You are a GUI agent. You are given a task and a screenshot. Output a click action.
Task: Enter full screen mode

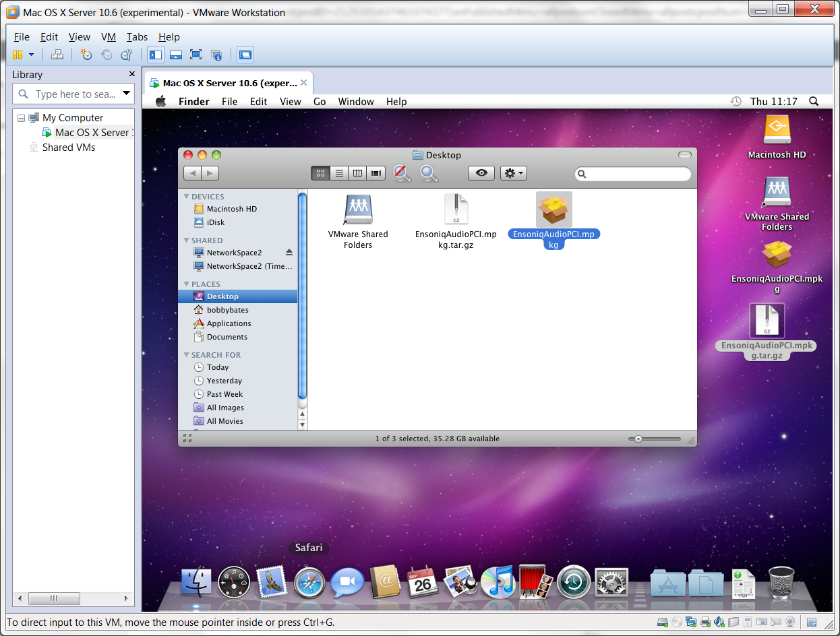click(x=196, y=55)
